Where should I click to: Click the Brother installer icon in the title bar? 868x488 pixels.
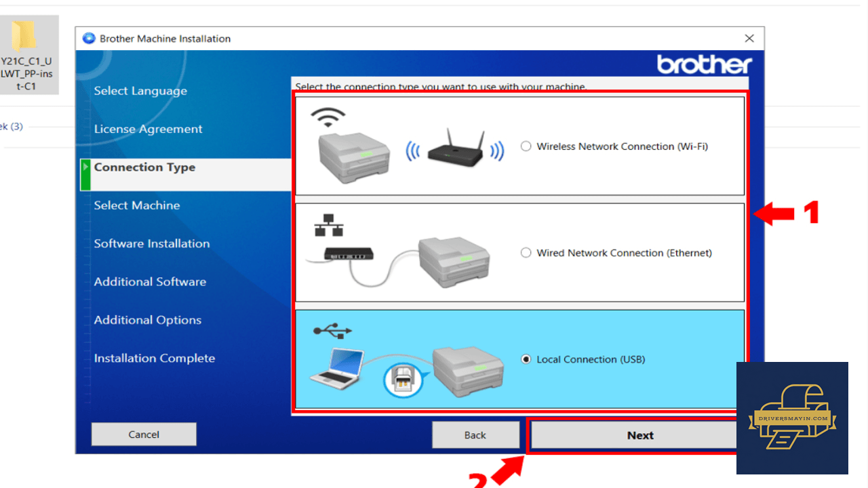[x=89, y=39]
